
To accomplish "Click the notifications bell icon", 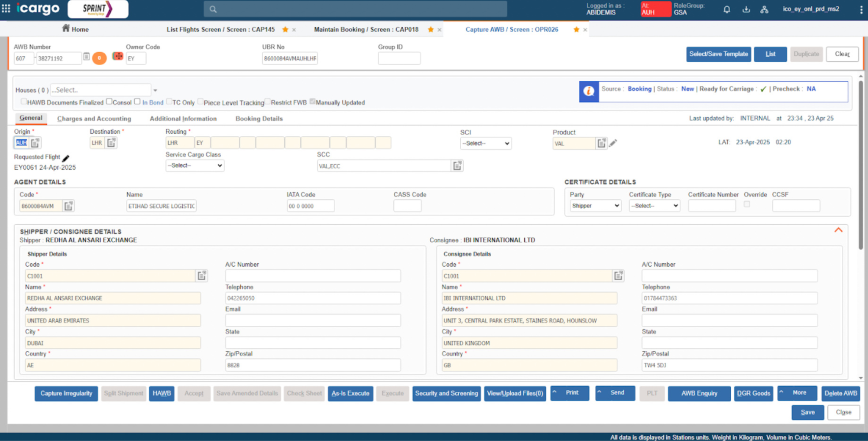I will tap(726, 9).
